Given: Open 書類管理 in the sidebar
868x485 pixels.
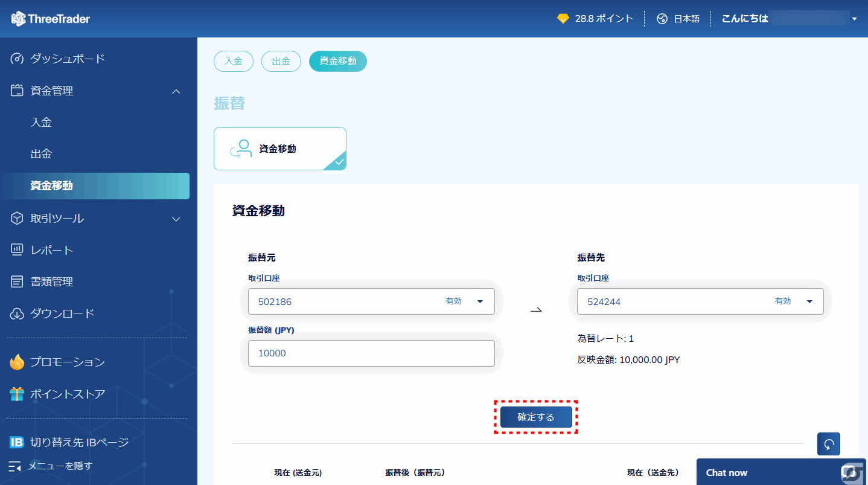Looking at the screenshot, I should click(52, 282).
